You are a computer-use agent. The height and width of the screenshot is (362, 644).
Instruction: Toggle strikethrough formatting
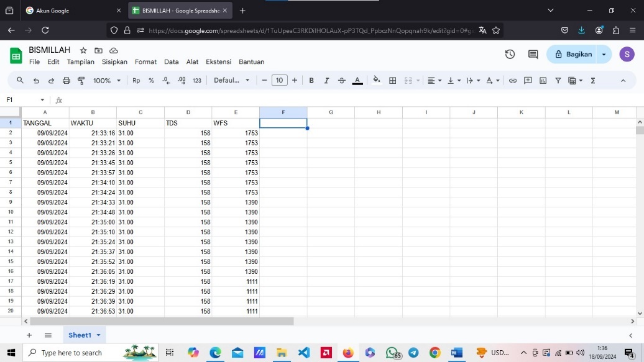[x=341, y=81]
